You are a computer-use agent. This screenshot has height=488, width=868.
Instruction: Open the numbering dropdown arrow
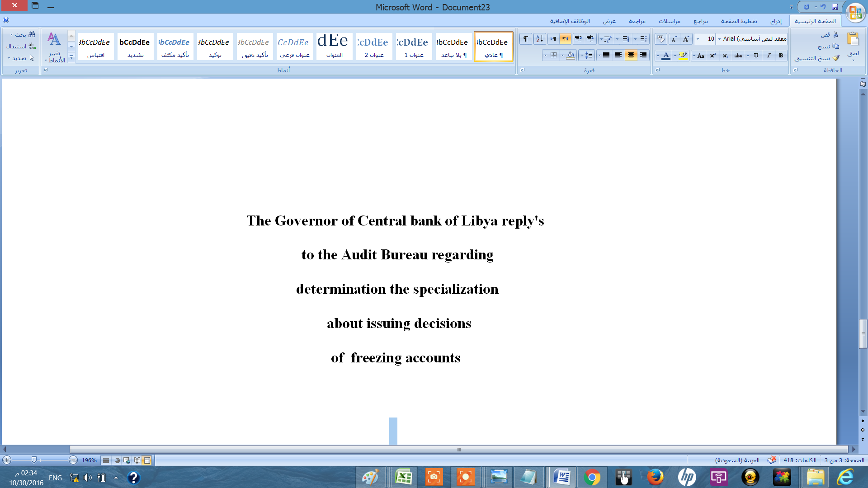[617, 39]
